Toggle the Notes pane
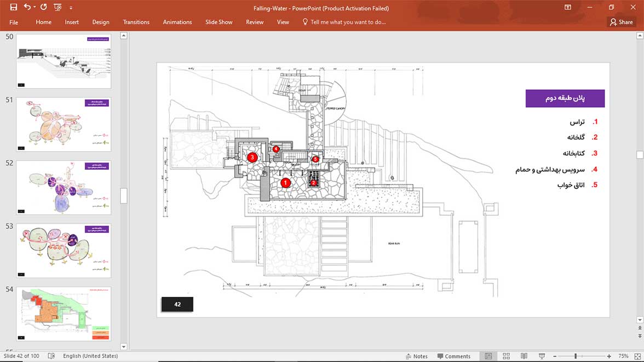 [x=416, y=356]
